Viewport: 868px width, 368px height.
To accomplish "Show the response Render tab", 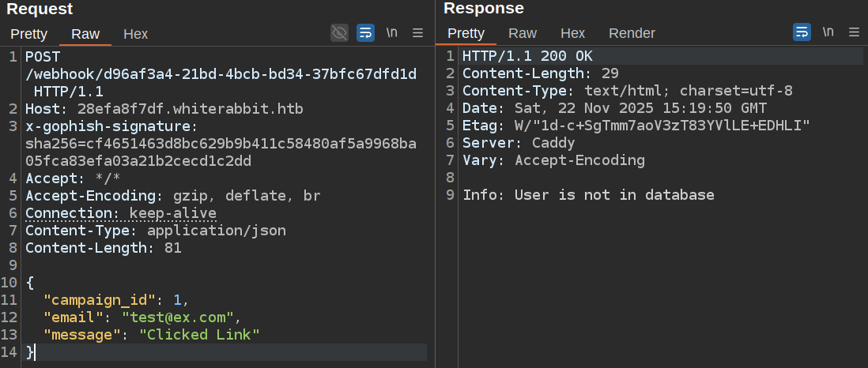I will pos(632,33).
